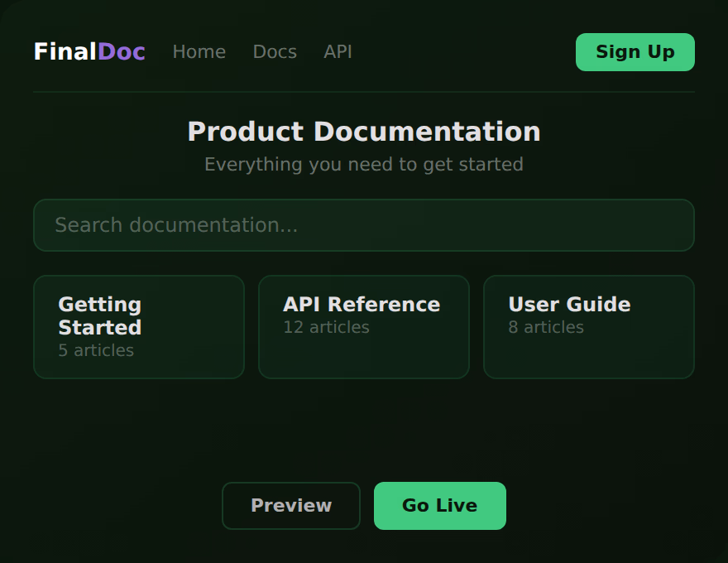728x563 pixels.
Task: Click the Preview button
Action: (x=291, y=506)
